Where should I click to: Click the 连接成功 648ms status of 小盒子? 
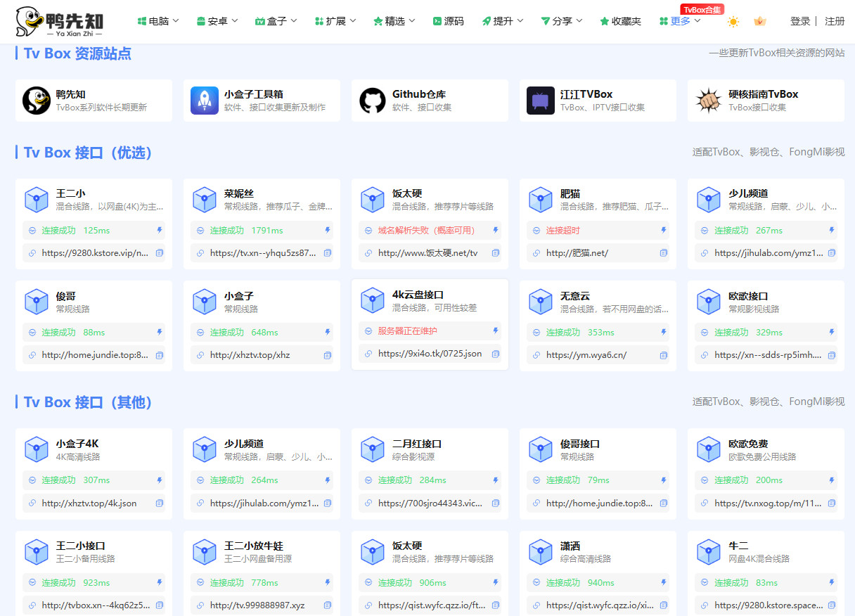tap(244, 332)
